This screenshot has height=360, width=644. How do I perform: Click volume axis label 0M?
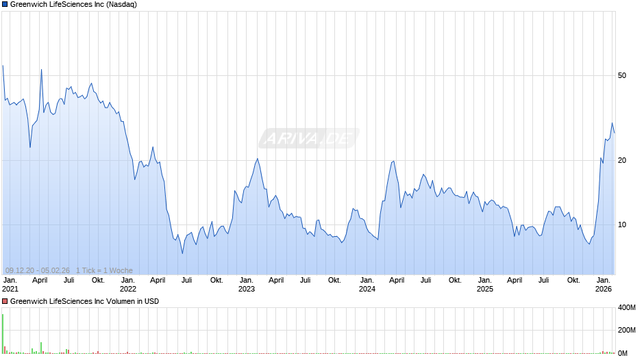623,353
